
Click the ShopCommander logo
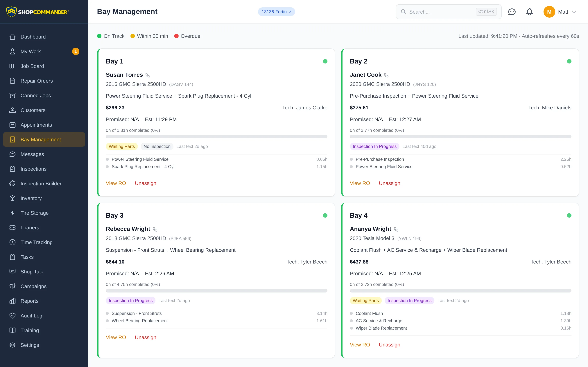[x=38, y=12]
